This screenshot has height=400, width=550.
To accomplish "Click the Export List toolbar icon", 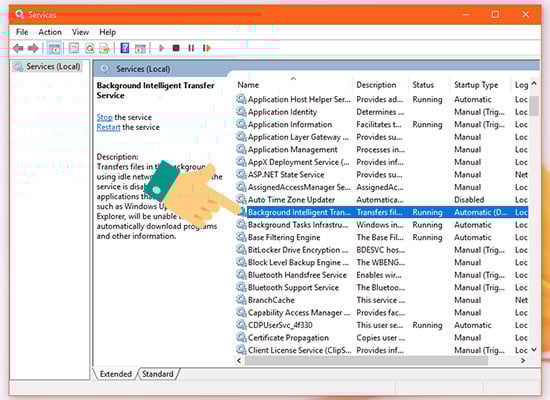I will coord(105,48).
